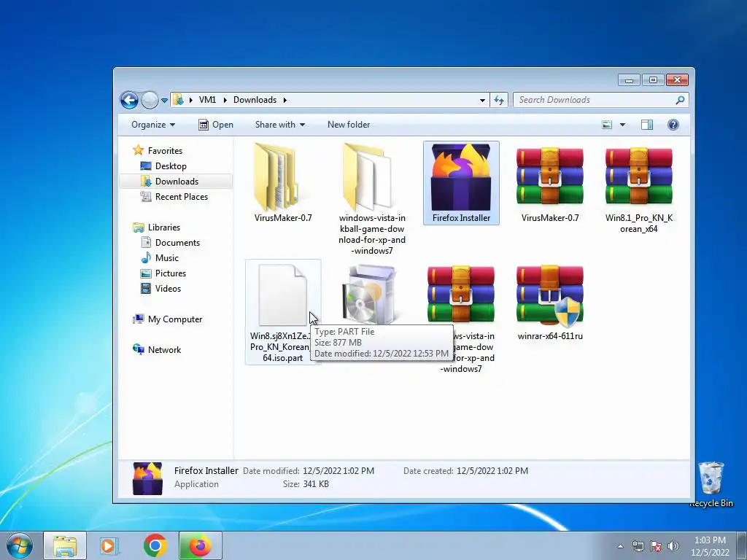Toggle the preview pane
The width and height of the screenshot is (747, 560).
click(x=647, y=125)
